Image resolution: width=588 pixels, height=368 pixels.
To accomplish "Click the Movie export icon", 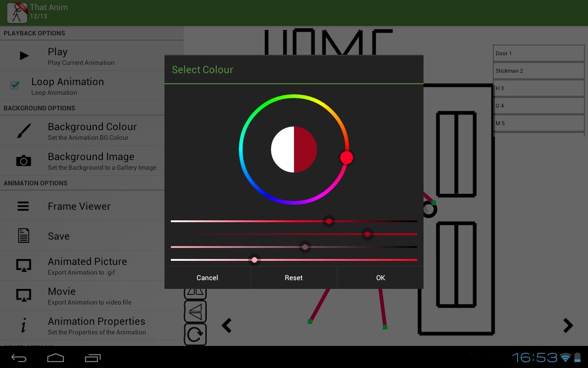I will point(23,295).
